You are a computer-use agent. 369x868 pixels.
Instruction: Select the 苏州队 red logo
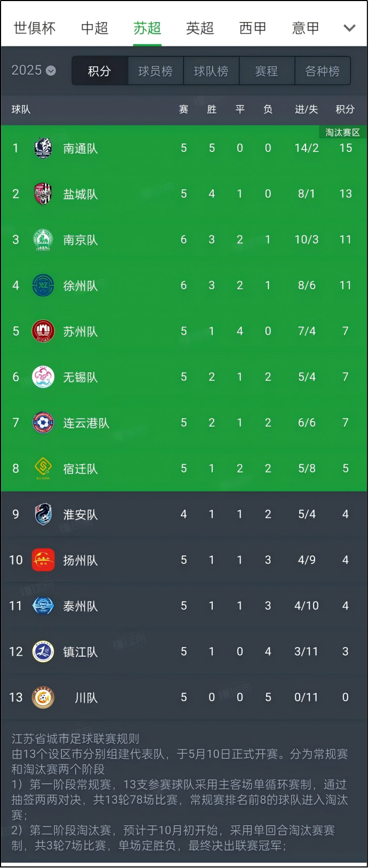(43, 331)
